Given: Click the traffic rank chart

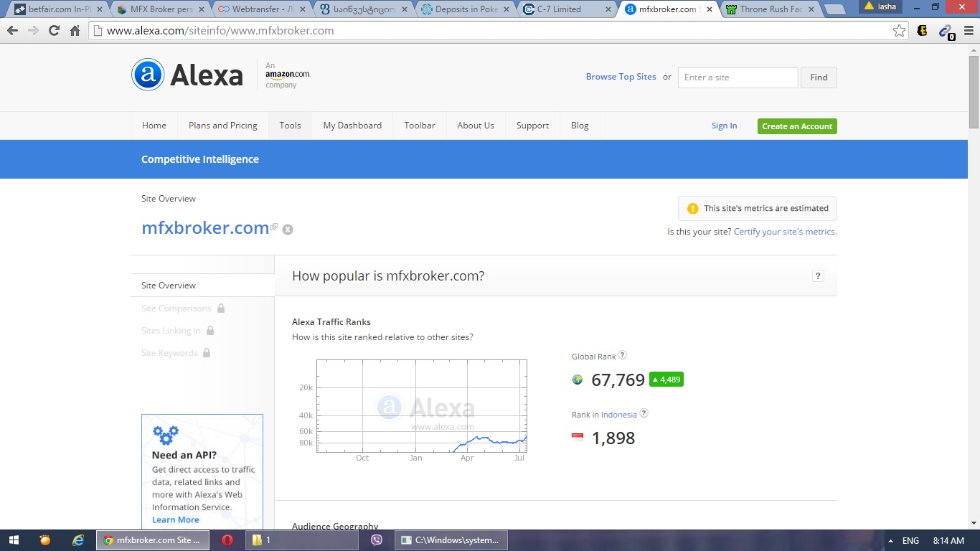Looking at the screenshot, I should pos(422,406).
